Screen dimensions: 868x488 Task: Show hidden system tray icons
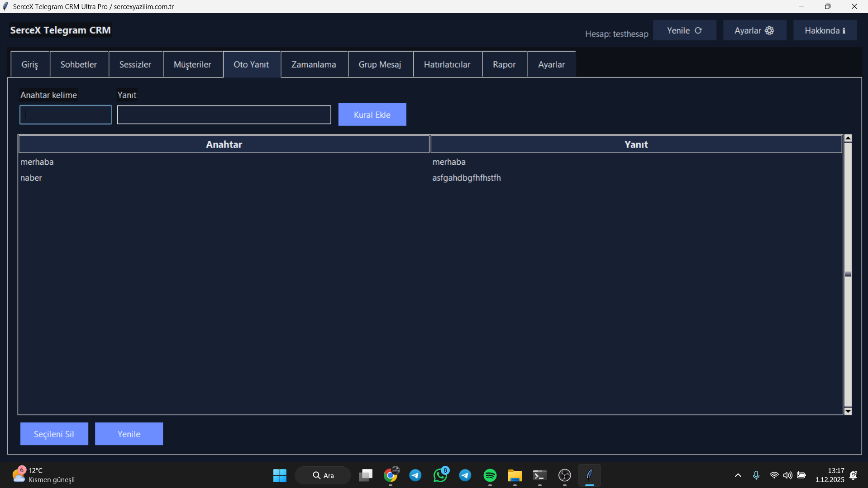point(738,475)
